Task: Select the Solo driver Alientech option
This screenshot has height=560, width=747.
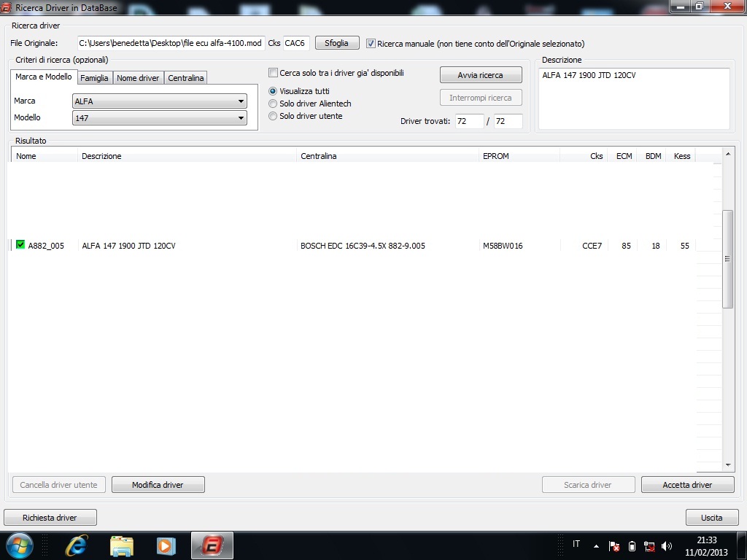Action: 273,104
